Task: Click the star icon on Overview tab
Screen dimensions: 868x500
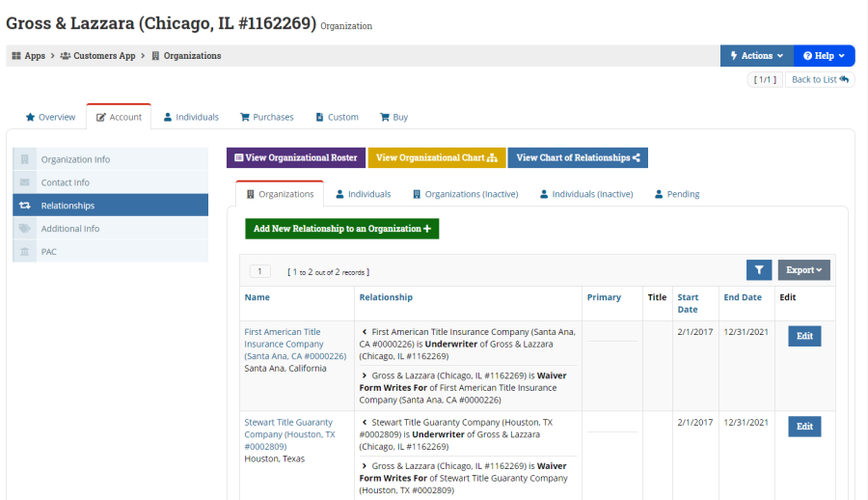Action: pos(30,117)
